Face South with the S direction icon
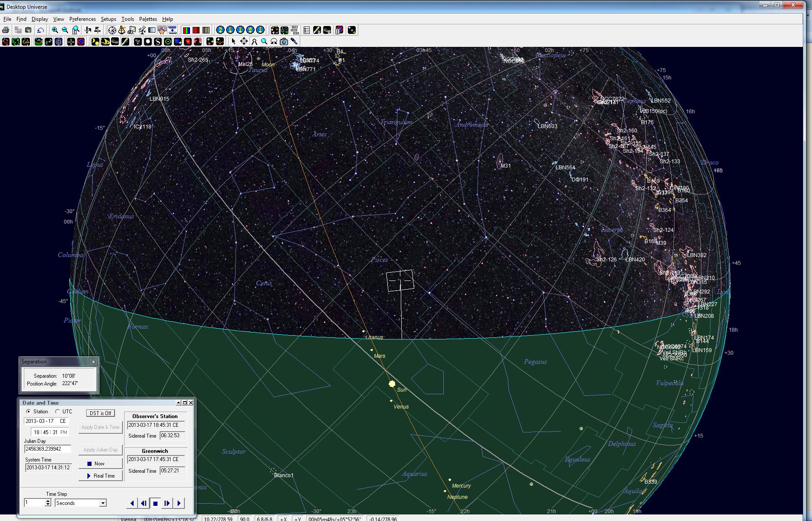Viewport: 812px width, 521px height. click(x=240, y=30)
